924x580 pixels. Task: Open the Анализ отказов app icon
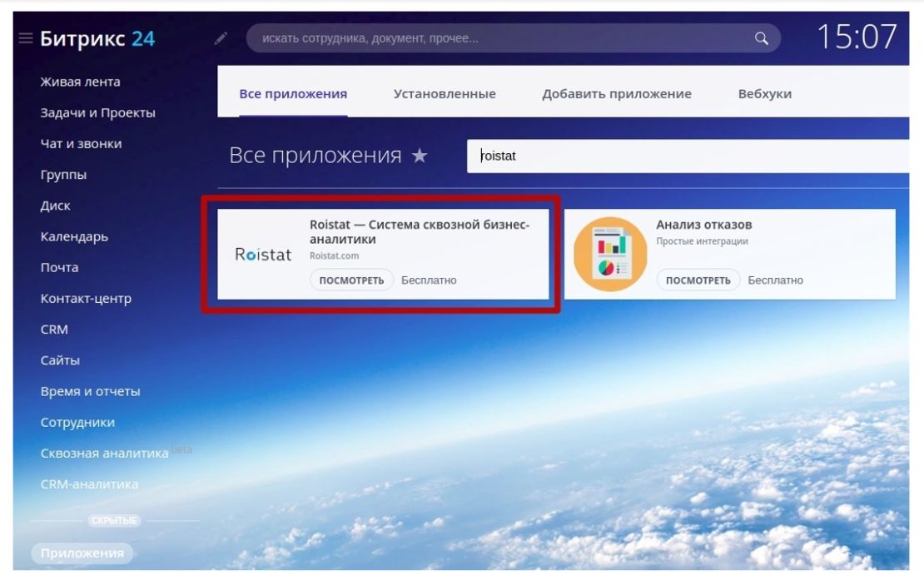tap(610, 255)
